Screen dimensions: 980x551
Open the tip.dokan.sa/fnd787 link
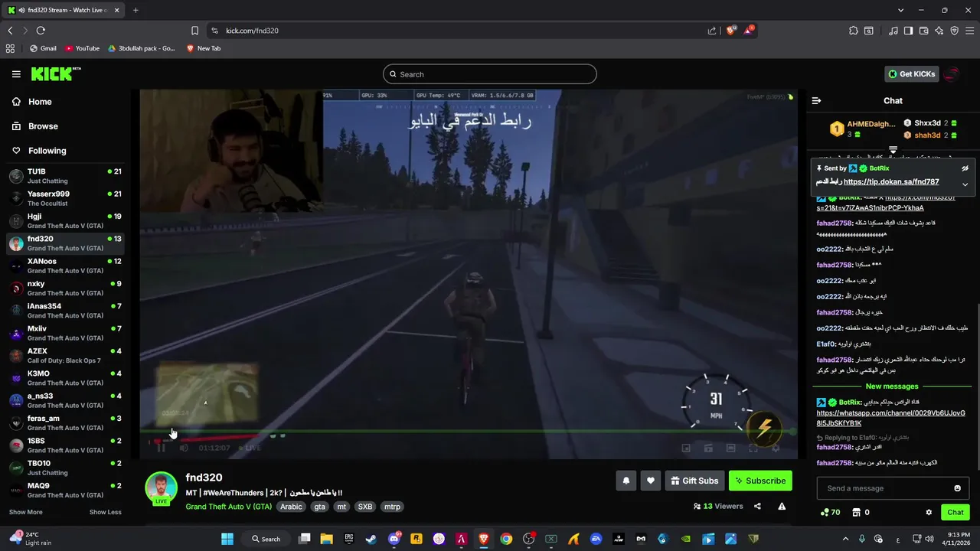(891, 182)
